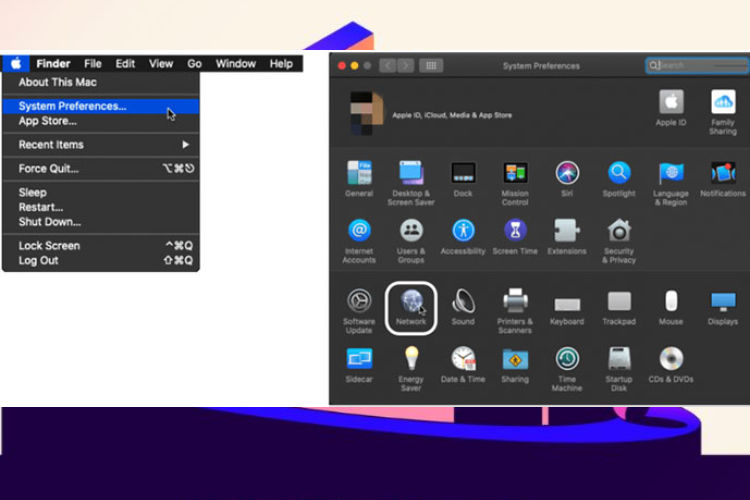
Task: Open the View menu
Action: pyautogui.click(x=161, y=64)
